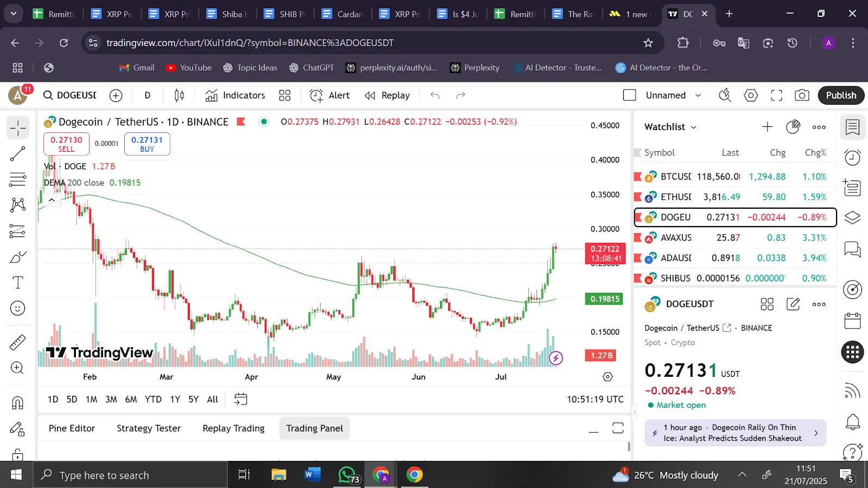Maximize the bottom panel
Screen dimensions: 868x488
point(618,428)
